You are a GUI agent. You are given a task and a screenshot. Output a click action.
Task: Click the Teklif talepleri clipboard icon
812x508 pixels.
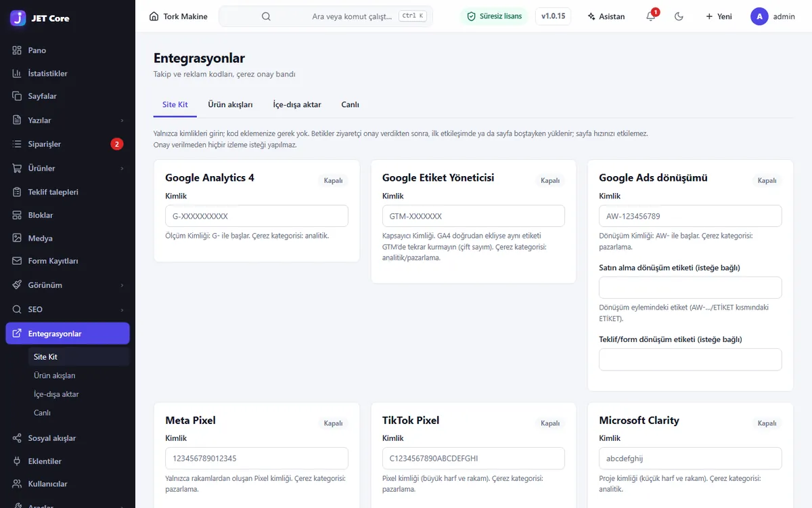tap(17, 192)
